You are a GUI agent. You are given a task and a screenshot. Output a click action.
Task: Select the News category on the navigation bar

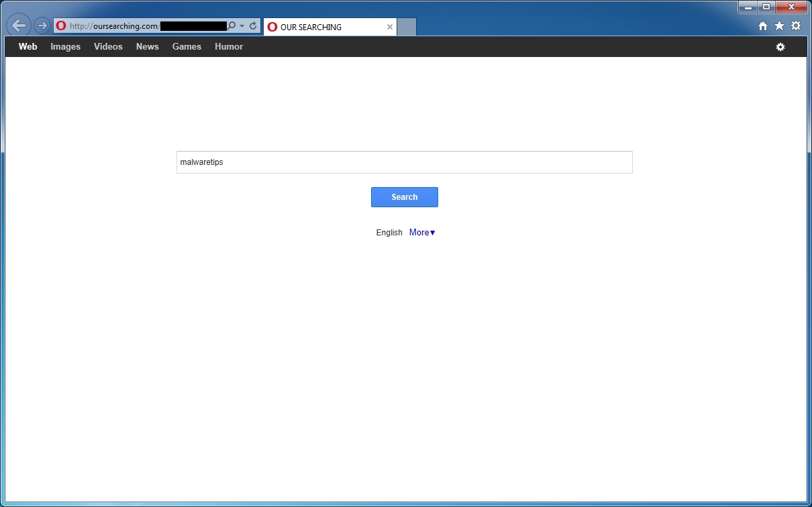pyautogui.click(x=147, y=46)
